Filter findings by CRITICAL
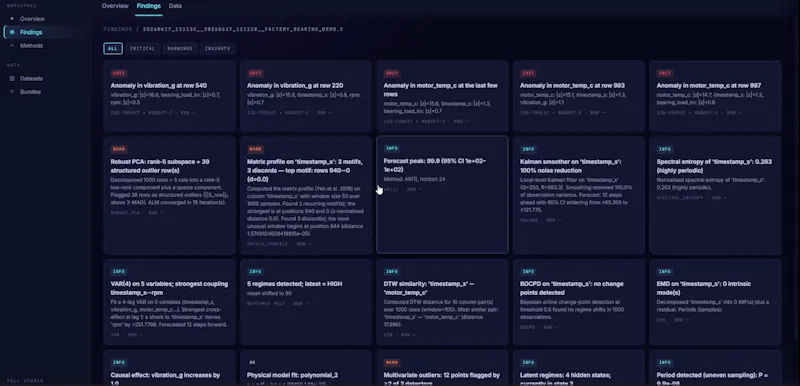This screenshot has height=386, width=800. click(x=142, y=48)
